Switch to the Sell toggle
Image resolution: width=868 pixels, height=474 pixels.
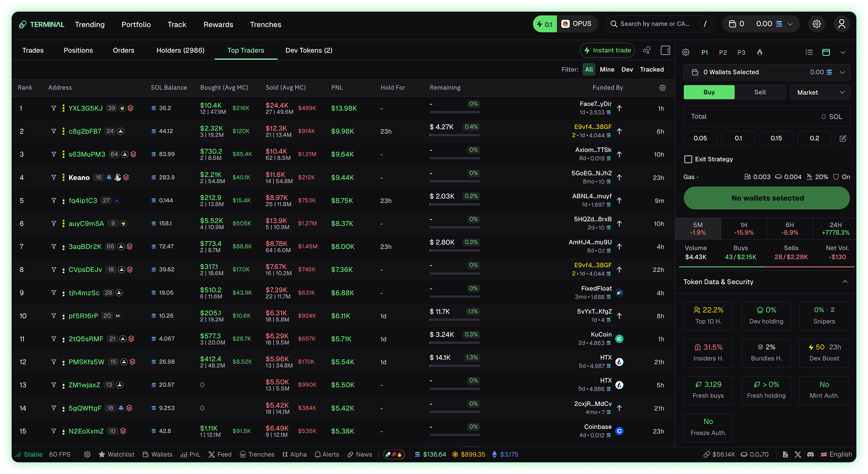(760, 92)
